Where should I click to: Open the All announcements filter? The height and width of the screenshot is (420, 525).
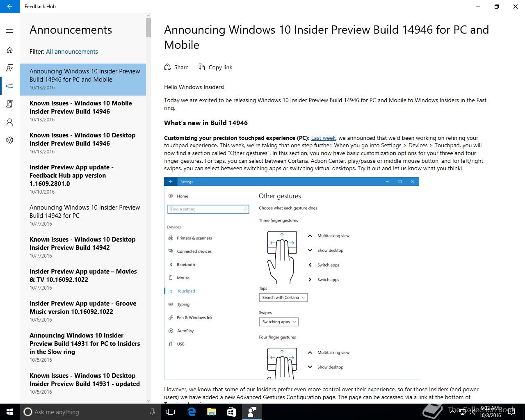(x=72, y=52)
